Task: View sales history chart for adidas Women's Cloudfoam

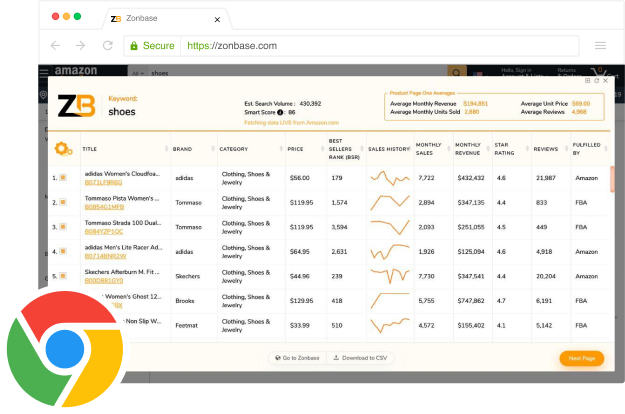Action: pyautogui.click(x=390, y=178)
